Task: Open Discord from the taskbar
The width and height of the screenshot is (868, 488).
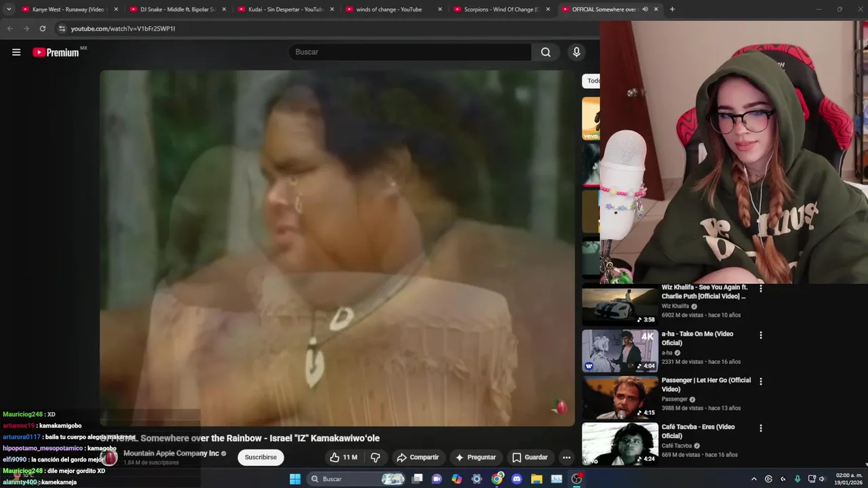Action: [517, 479]
